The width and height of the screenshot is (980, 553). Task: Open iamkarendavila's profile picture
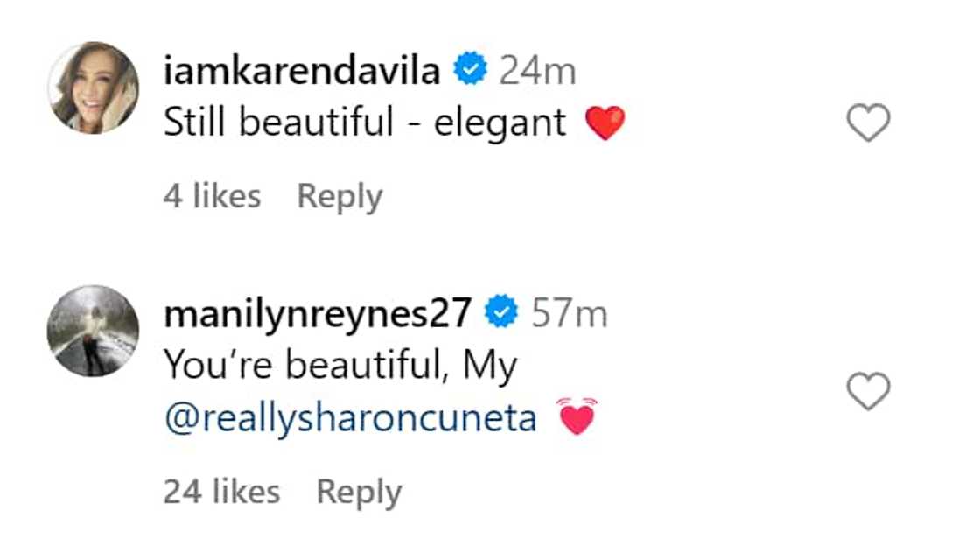(93, 87)
